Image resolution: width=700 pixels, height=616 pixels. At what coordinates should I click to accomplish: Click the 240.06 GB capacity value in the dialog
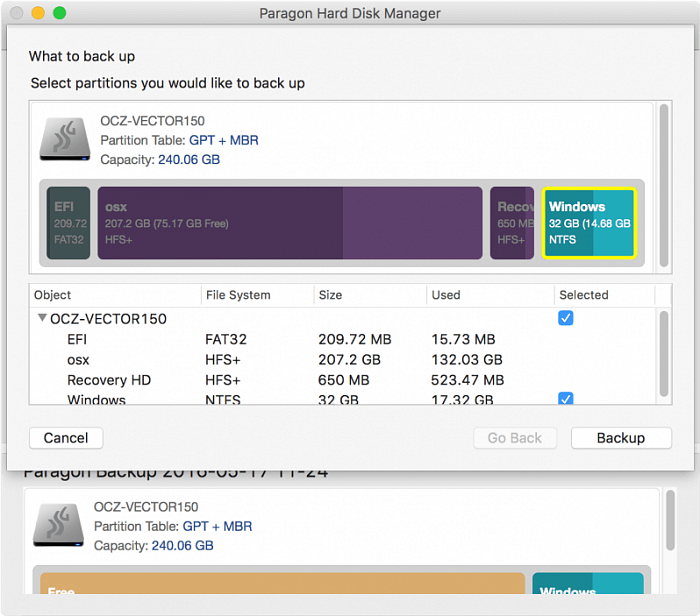[189, 159]
